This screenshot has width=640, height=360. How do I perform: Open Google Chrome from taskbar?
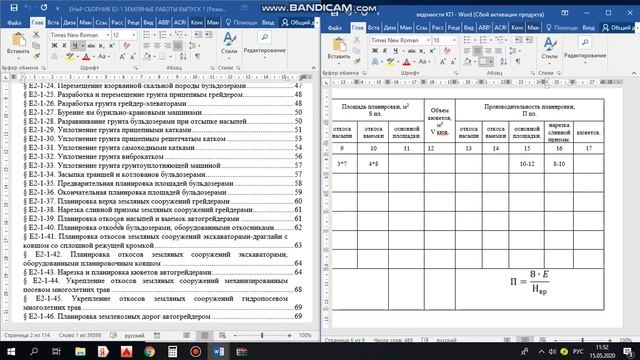point(149,351)
